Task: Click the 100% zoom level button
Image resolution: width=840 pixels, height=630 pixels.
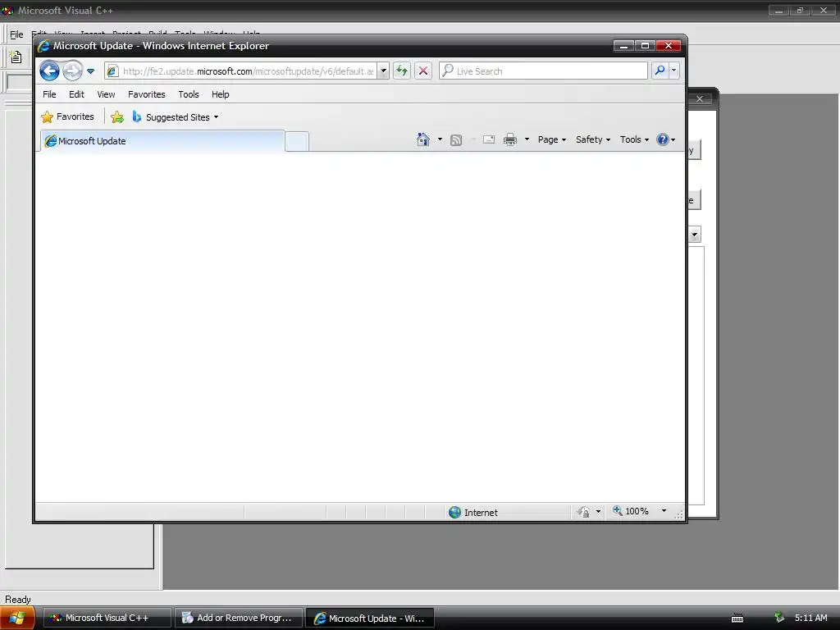Action: point(631,511)
